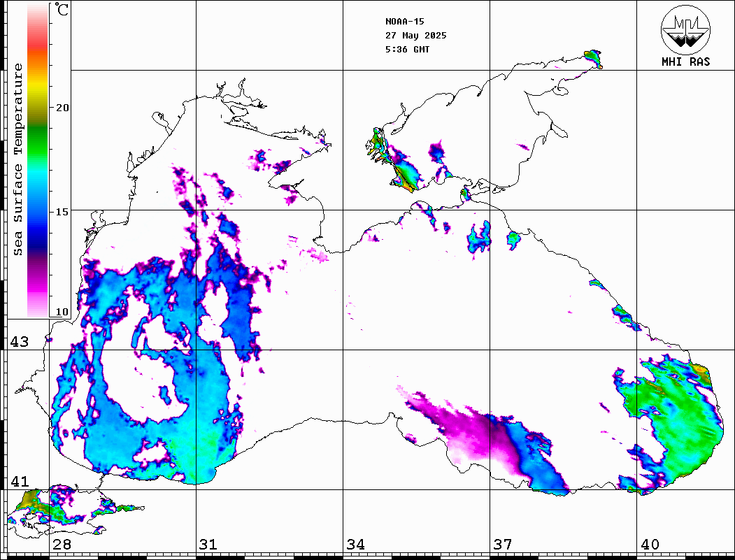The height and width of the screenshot is (560, 735).
Task: Click longitude label '31'
Action: click(x=208, y=544)
